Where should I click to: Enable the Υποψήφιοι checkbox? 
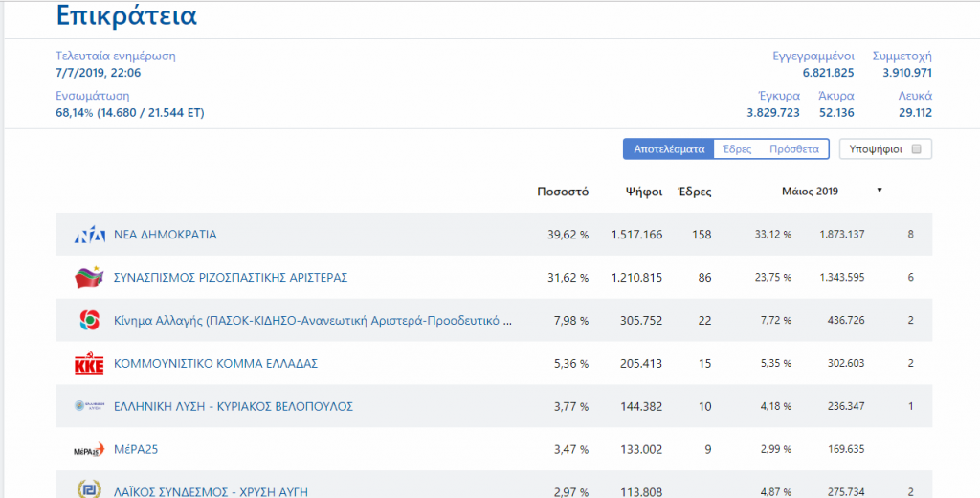pos(916,149)
